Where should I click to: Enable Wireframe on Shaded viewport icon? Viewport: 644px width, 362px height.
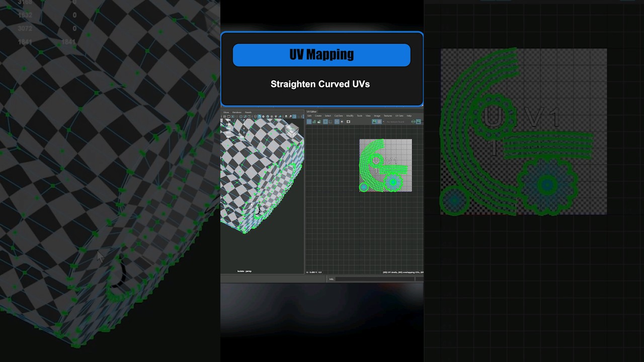coord(268,117)
